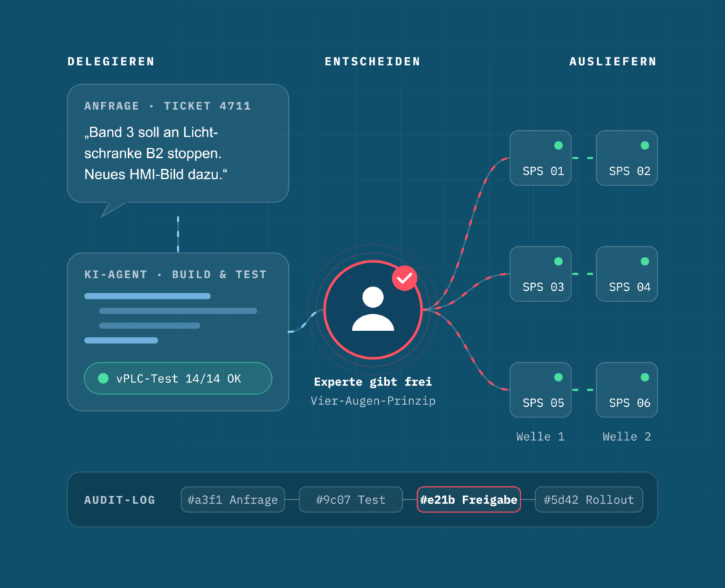Click the green dot beside vPLC-Test
This screenshot has height=588, width=725.
(x=103, y=379)
